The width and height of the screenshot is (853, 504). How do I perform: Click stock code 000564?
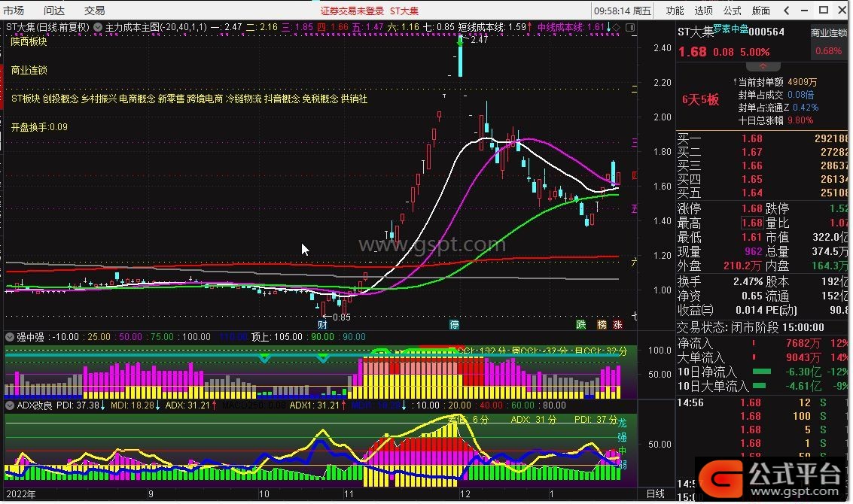[766, 32]
